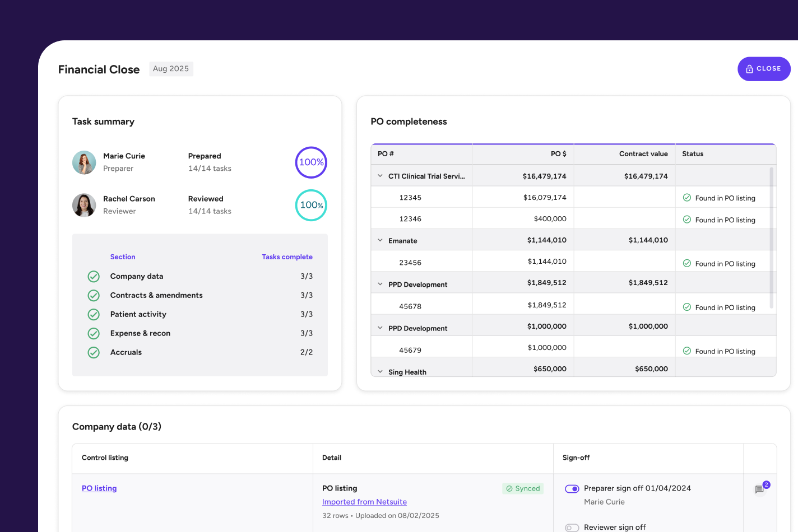Click the green Synced status badge

coord(523,488)
